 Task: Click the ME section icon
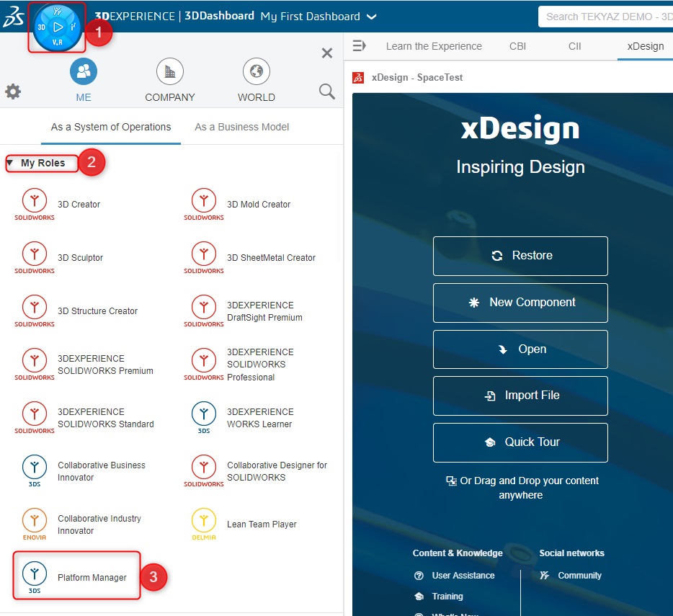point(83,71)
